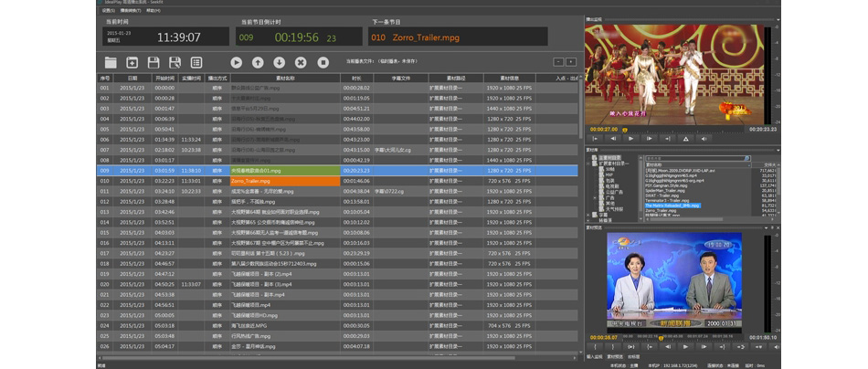Click the material preview timeline marker
The height and width of the screenshot is (369, 868).
661,339
